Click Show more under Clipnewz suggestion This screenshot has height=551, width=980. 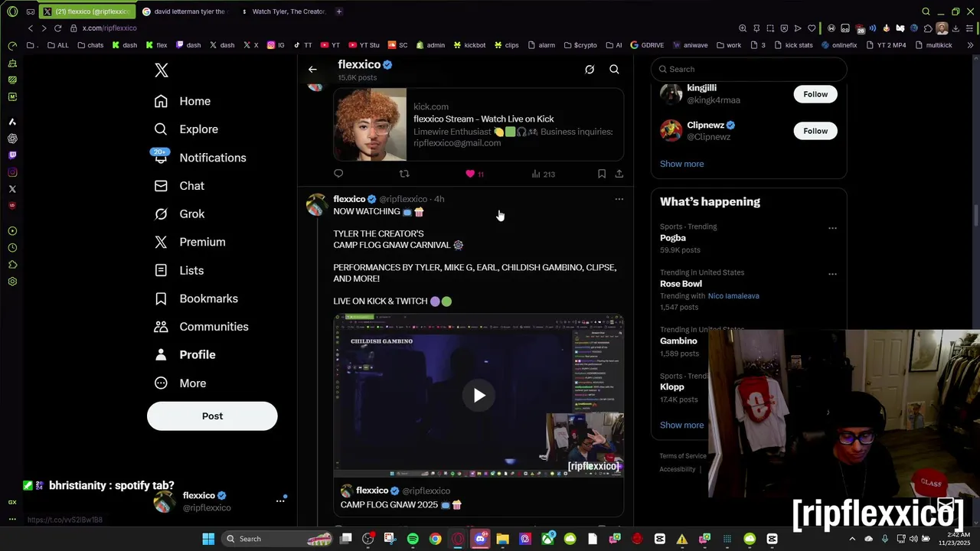click(x=681, y=164)
